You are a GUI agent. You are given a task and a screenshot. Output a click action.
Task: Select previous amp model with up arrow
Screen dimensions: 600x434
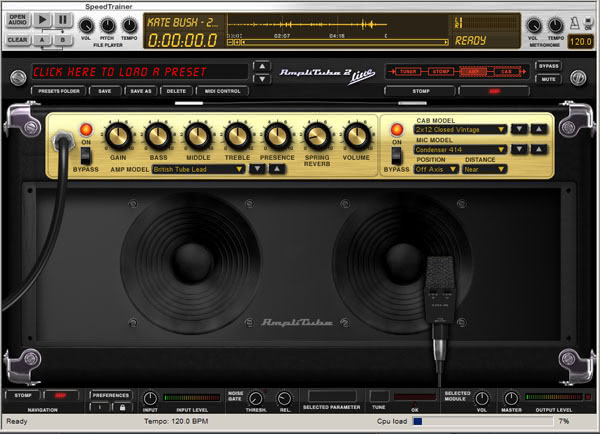(x=277, y=169)
